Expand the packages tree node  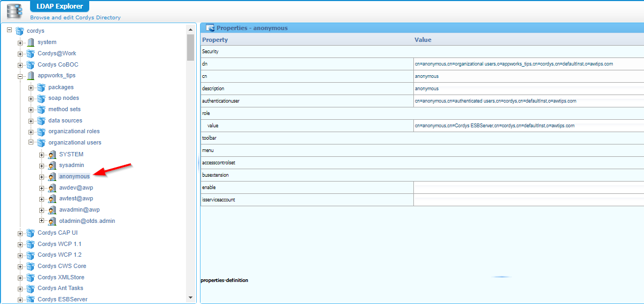tap(31, 88)
